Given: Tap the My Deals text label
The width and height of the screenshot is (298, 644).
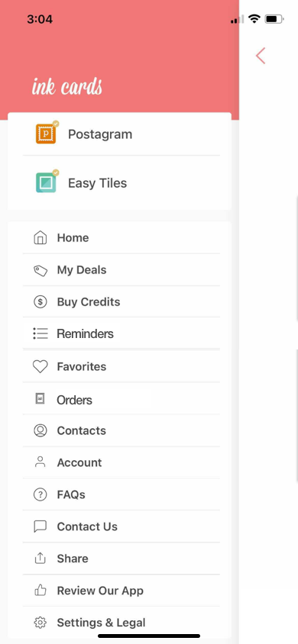Looking at the screenshot, I should coord(82,270).
